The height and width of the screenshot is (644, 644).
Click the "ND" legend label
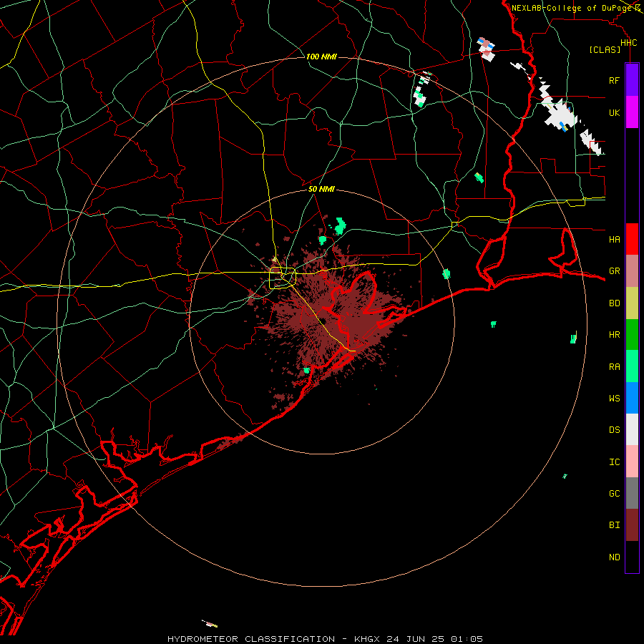615,557
